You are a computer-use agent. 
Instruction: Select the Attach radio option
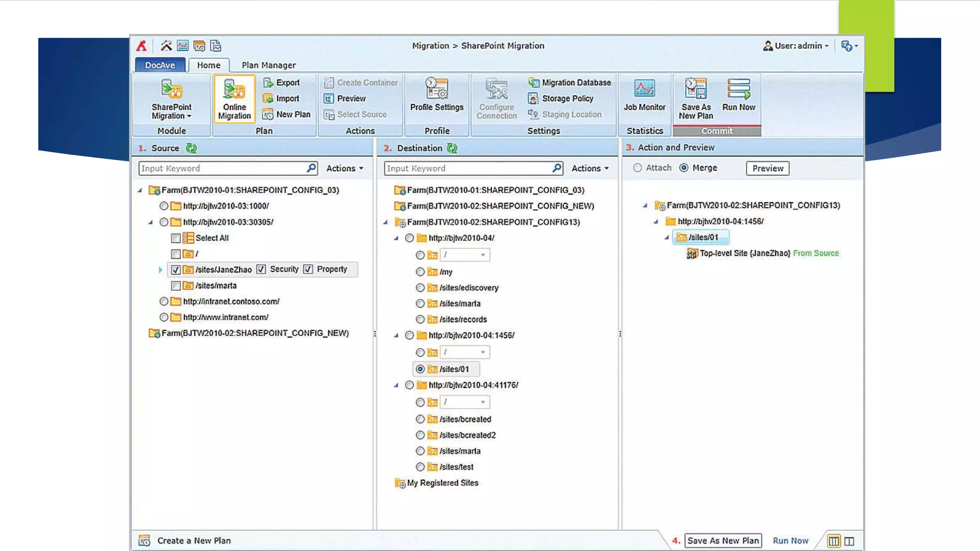tap(637, 168)
